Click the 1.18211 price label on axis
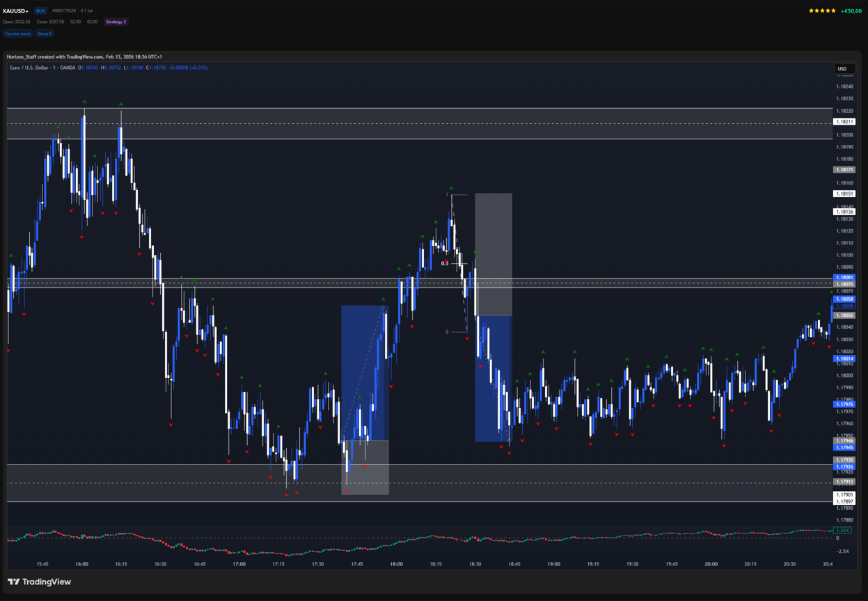868x601 pixels. [844, 122]
